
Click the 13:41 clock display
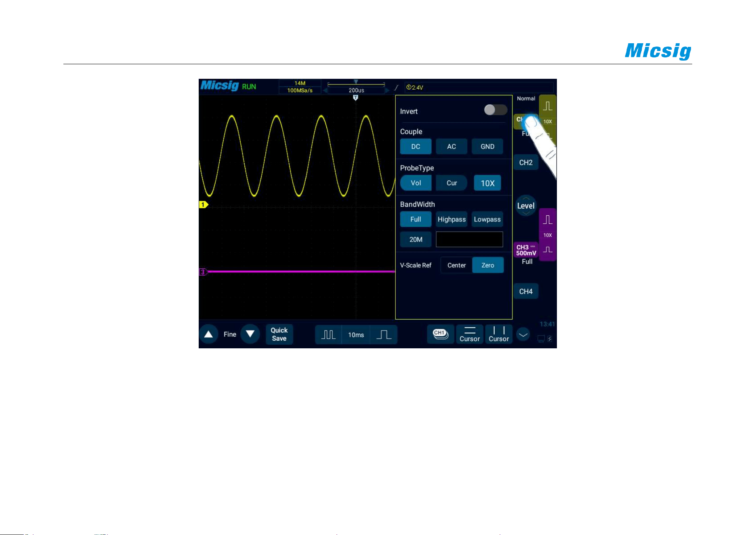pos(547,324)
